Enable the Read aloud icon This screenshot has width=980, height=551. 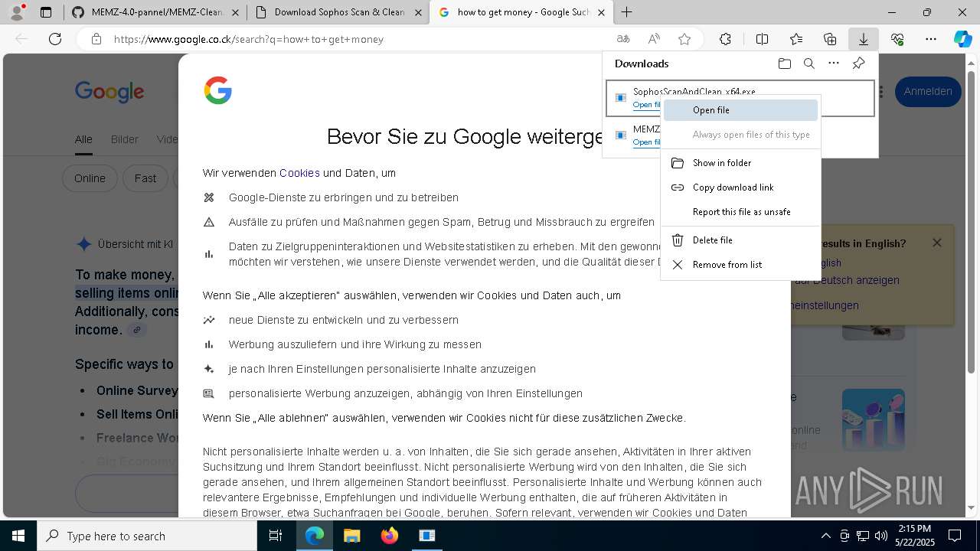pos(654,39)
